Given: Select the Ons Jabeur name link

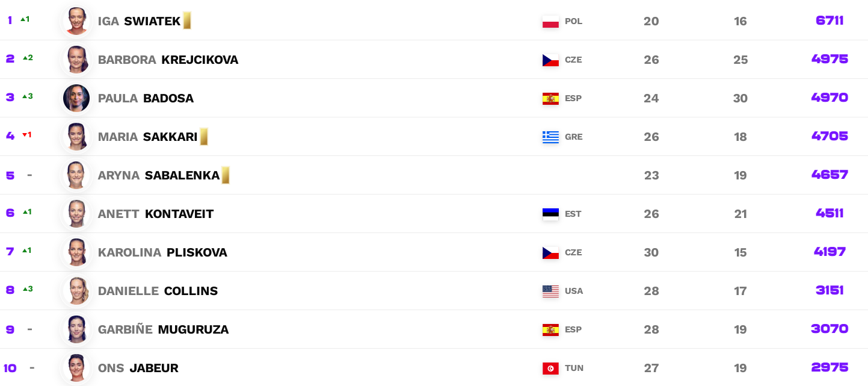Looking at the screenshot, I should tap(138, 368).
